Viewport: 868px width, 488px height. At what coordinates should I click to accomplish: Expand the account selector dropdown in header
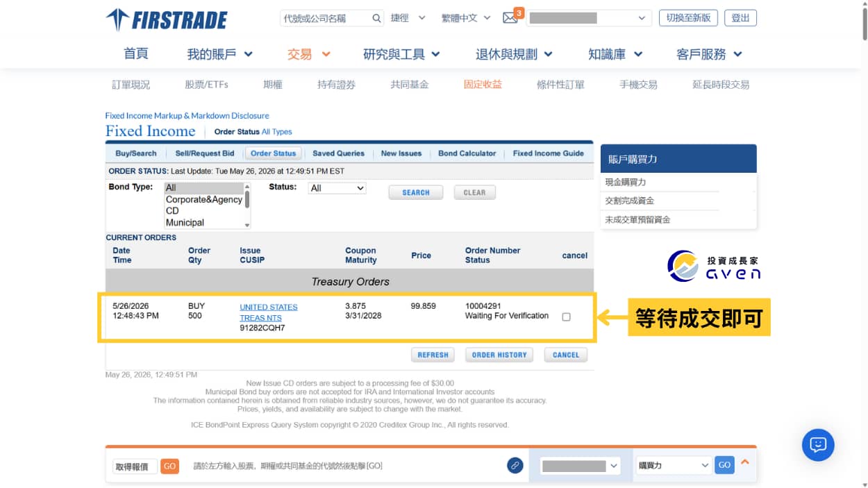click(x=589, y=18)
